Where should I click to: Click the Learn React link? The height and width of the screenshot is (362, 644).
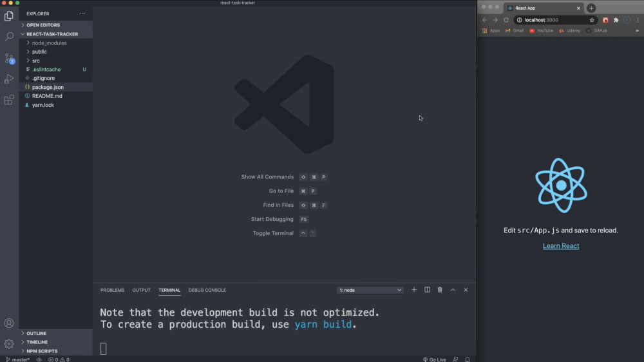click(561, 246)
